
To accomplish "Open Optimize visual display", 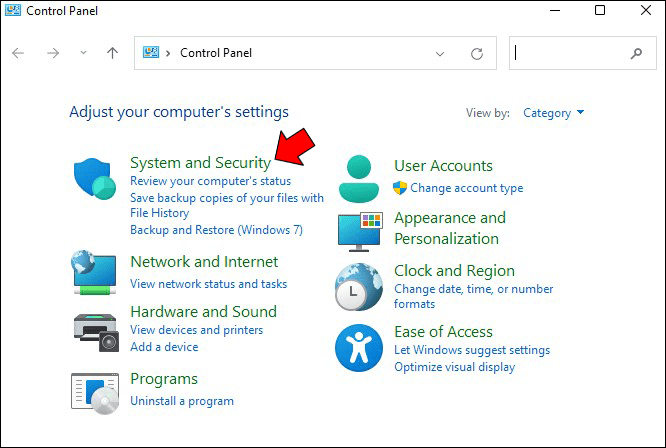I will (x=454, y=367).
